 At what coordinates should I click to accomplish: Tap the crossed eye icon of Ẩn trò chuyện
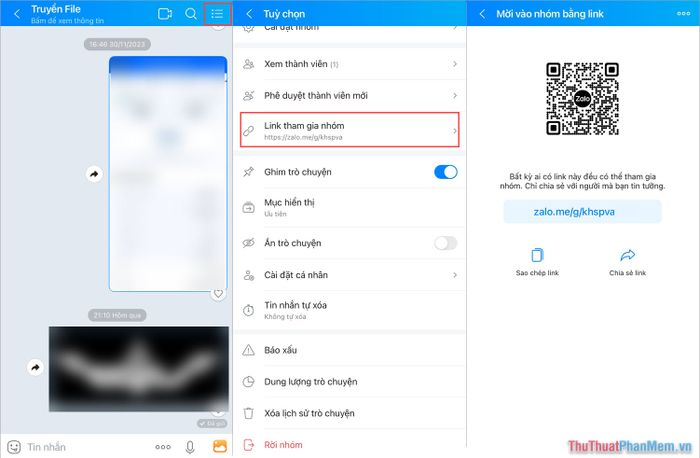point(249,243)
